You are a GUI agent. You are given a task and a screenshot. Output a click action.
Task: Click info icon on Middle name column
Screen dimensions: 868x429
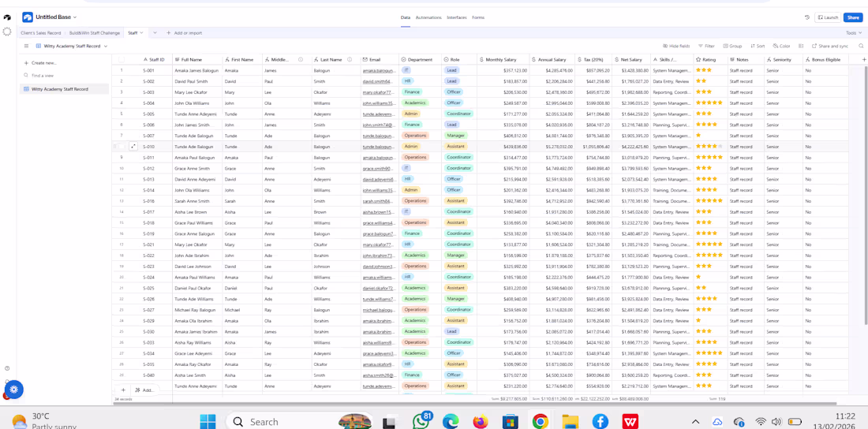[x=301, y=59]
